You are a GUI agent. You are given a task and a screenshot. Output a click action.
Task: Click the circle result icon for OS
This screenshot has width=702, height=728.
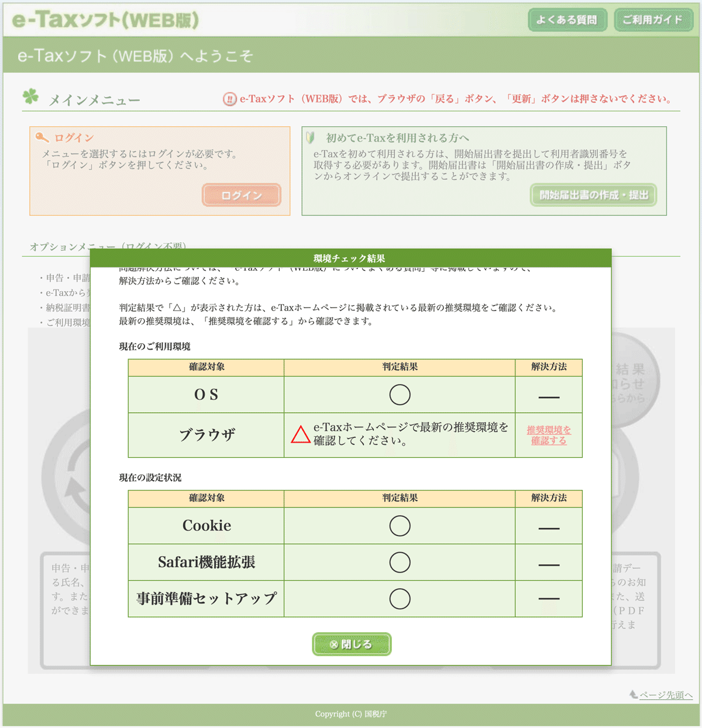400,395
